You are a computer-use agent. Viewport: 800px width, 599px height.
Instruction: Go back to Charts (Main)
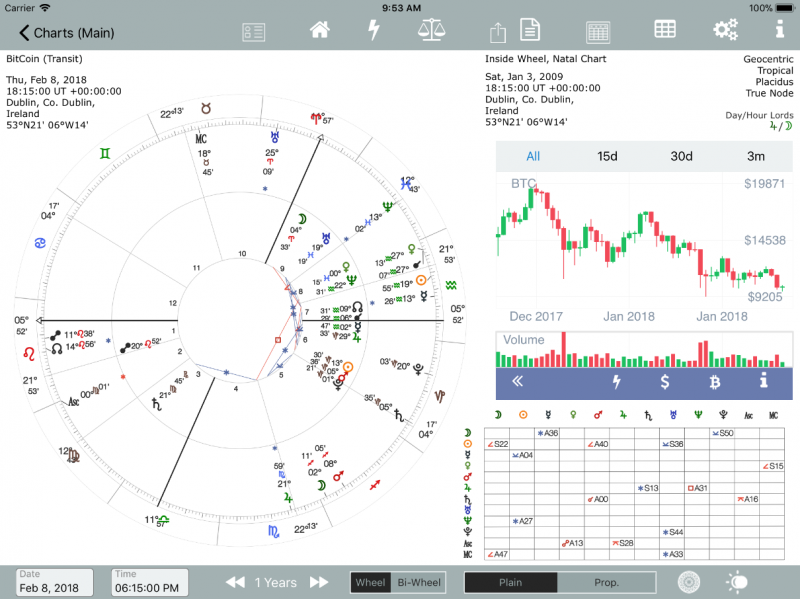(x=66, y=32)
